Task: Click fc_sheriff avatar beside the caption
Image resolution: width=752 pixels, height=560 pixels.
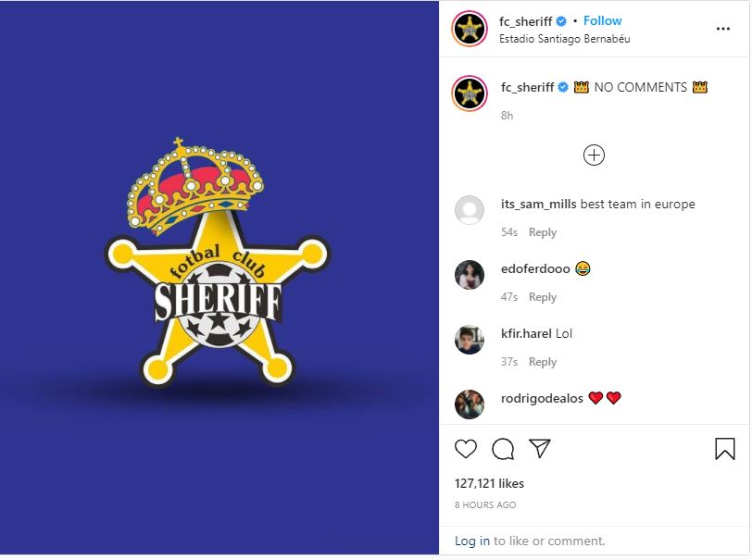Action: tap(470, 93)
